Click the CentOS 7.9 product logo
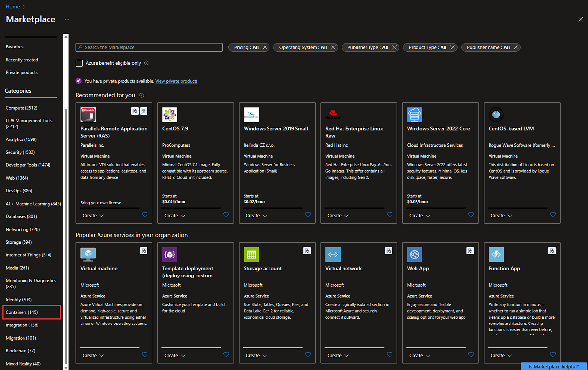588x370 pixels. pos(170,114)
